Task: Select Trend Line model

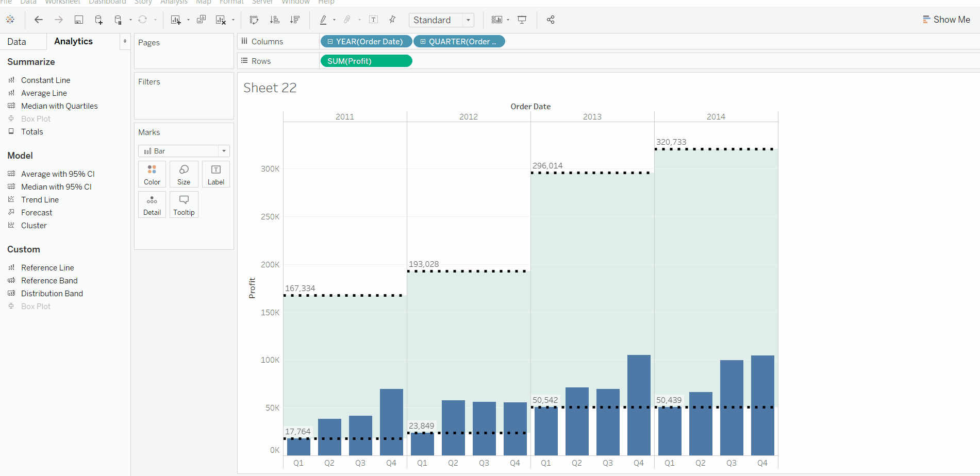Action: click(40, 200)
